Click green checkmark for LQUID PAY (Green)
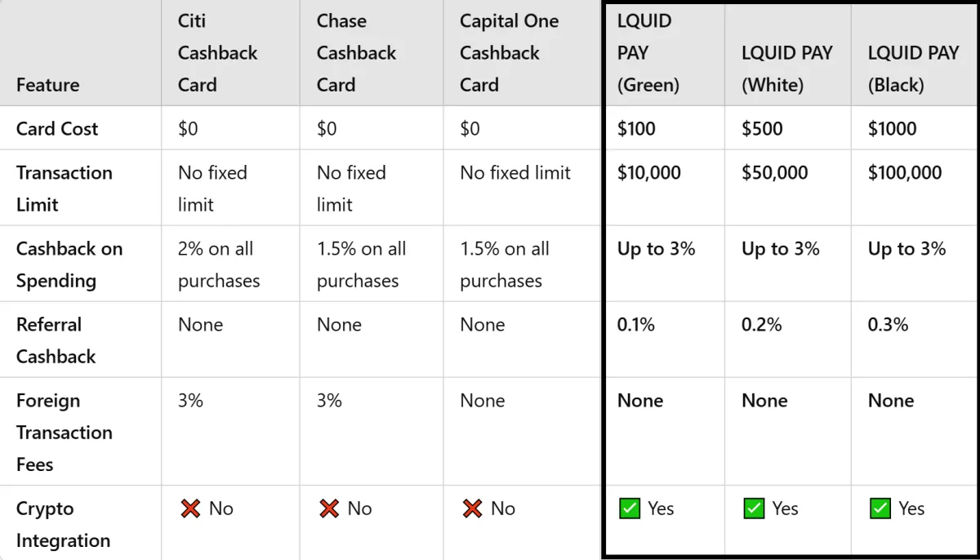The height and width of the screenshot is (560, 980). pyautogui.click(x=629, y=509)
